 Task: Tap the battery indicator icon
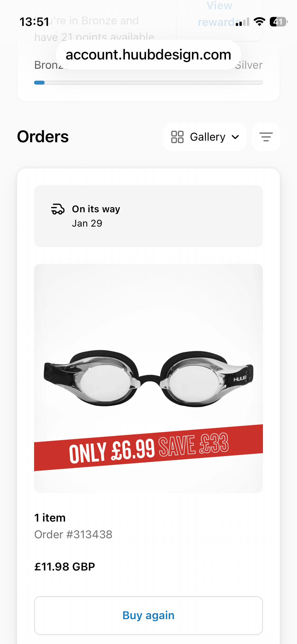(279, 22)
